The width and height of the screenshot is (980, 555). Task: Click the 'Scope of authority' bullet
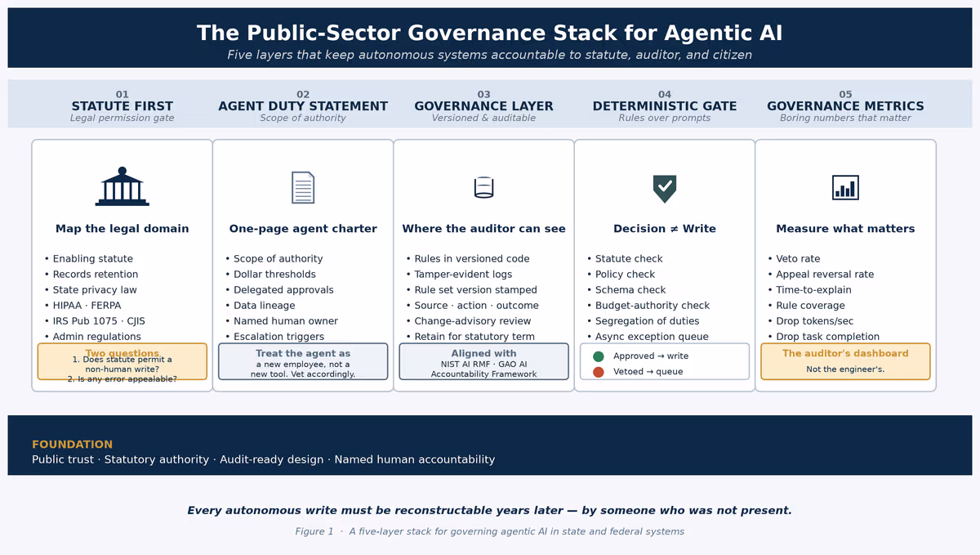(x=274, y=259)
